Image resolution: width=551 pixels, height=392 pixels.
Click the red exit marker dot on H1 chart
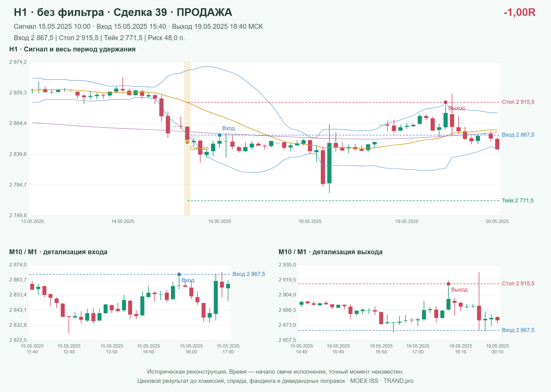coord(445,102)
